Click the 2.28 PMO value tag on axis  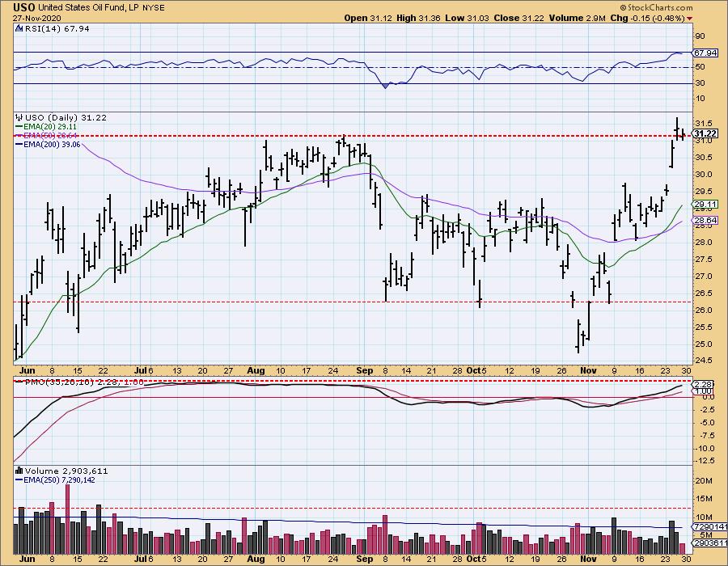(703, 384)
